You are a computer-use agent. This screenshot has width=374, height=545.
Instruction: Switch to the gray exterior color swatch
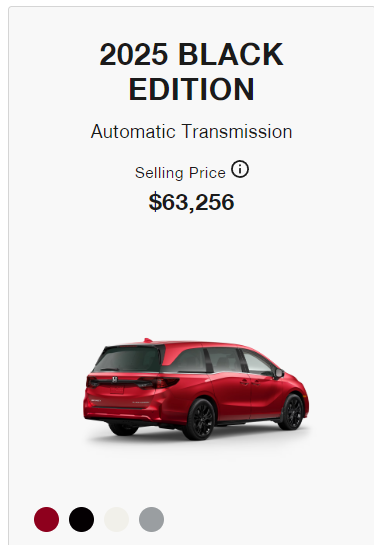tap(152, 519)
